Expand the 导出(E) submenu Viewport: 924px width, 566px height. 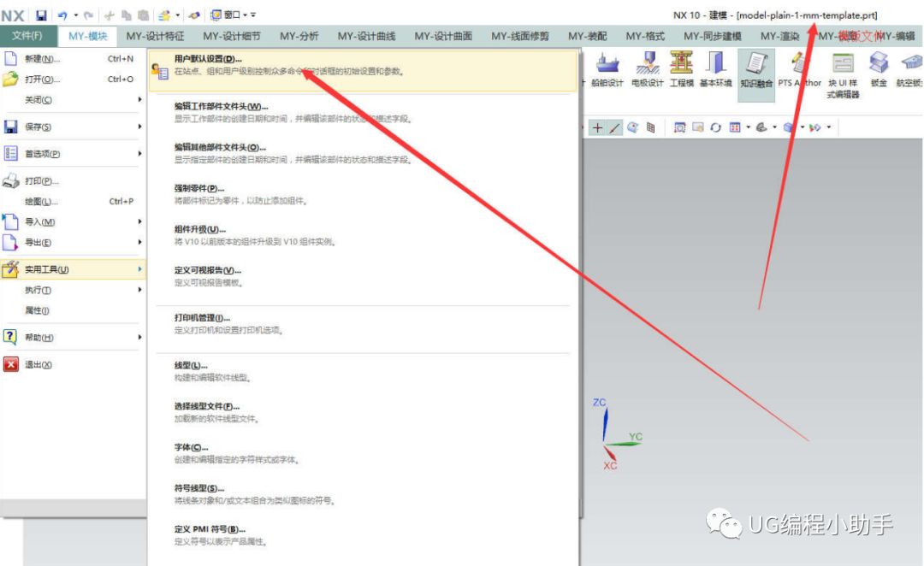point(73,242)
